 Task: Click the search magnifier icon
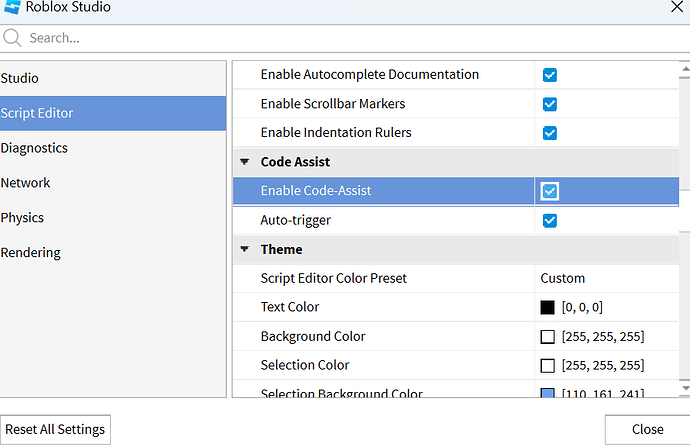tap(12, 38)
